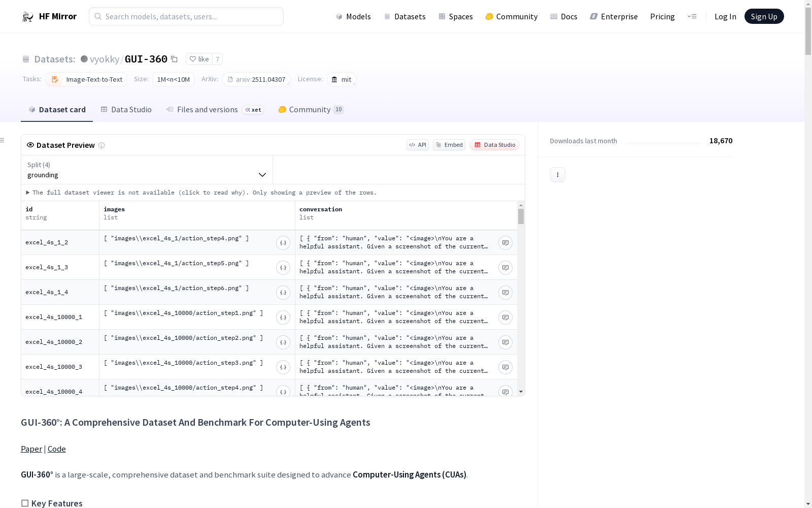Viewport: 812px width, 508px height.
Task: Expand the dataset viewer unavailable notice
Action: point(201,193)
